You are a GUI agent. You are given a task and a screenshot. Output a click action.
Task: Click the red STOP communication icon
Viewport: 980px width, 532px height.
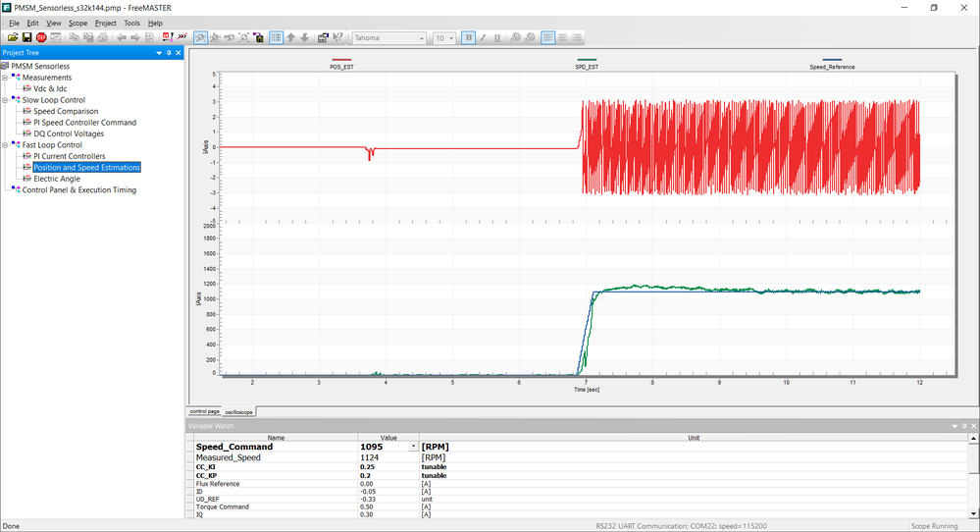41,38
